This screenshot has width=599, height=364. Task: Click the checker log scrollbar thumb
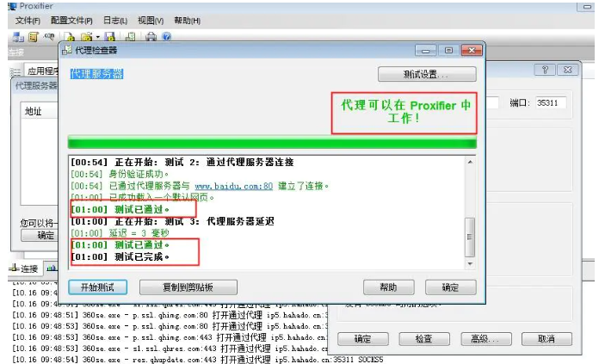point(470,237)
